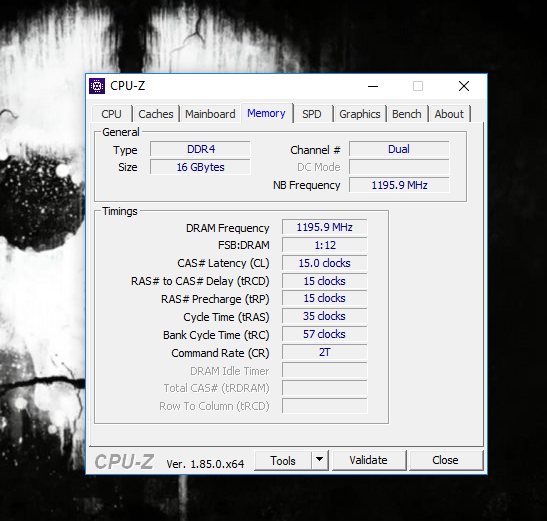Select the DDR4 type value
547x521 pixels.
[200, 149]
